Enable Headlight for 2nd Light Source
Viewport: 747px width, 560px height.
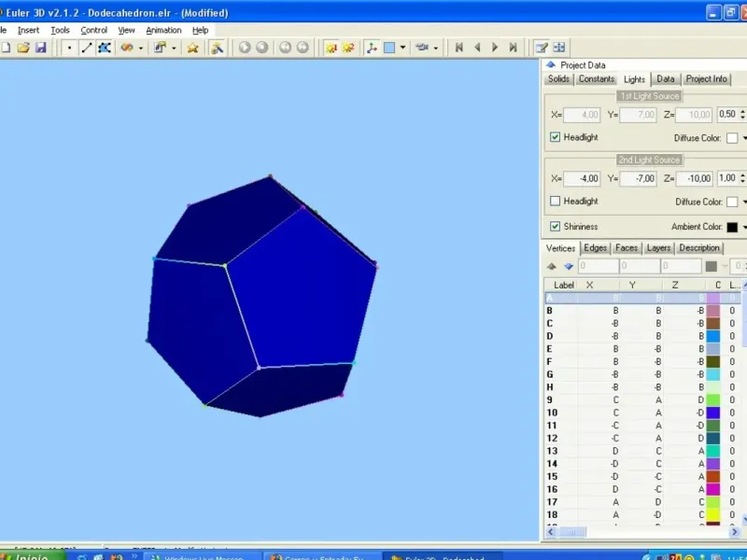(556, 201)
